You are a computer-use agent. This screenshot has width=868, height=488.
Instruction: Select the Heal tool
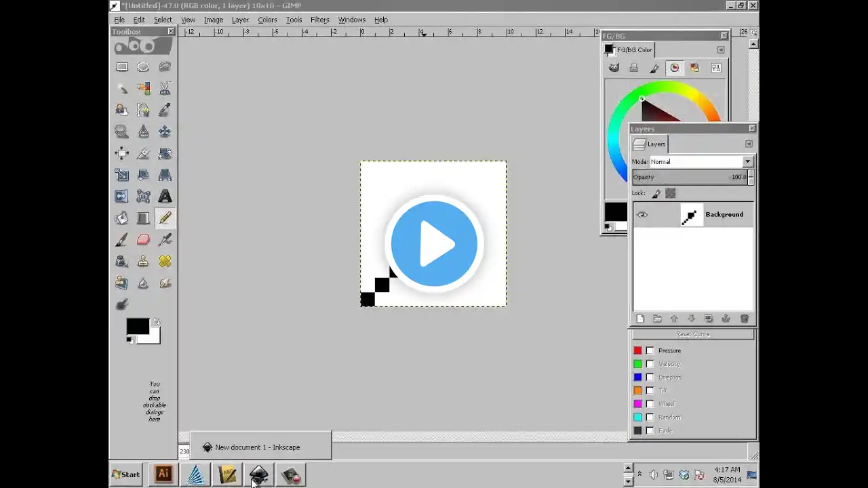pos(165,262)
